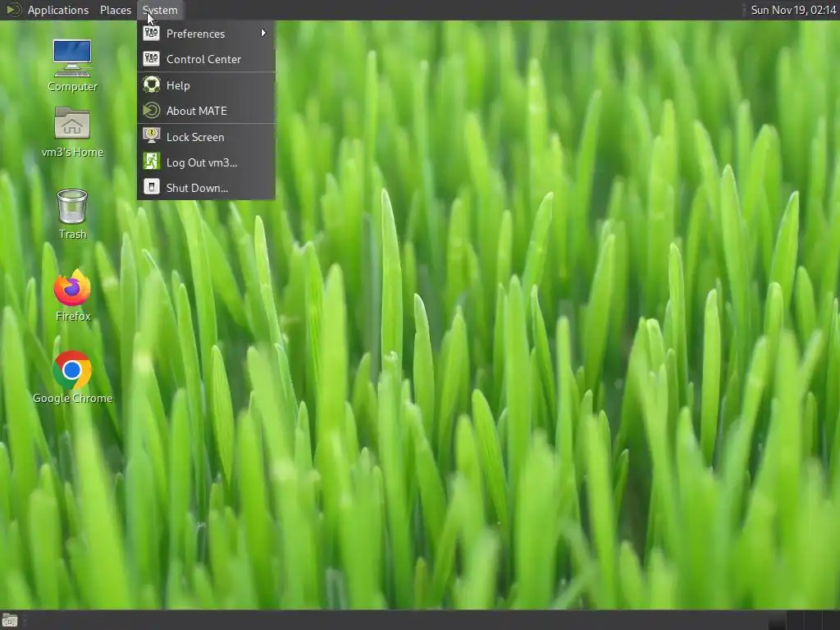Expand the Preferences submenu arrow
This screenshot has height=630, width=840.
[263, 33]
